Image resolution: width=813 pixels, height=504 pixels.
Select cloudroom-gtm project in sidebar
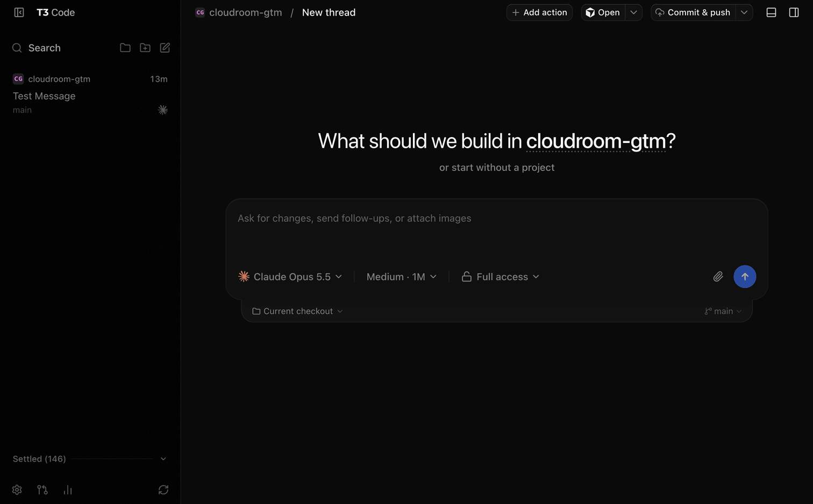tap(59, 79)
